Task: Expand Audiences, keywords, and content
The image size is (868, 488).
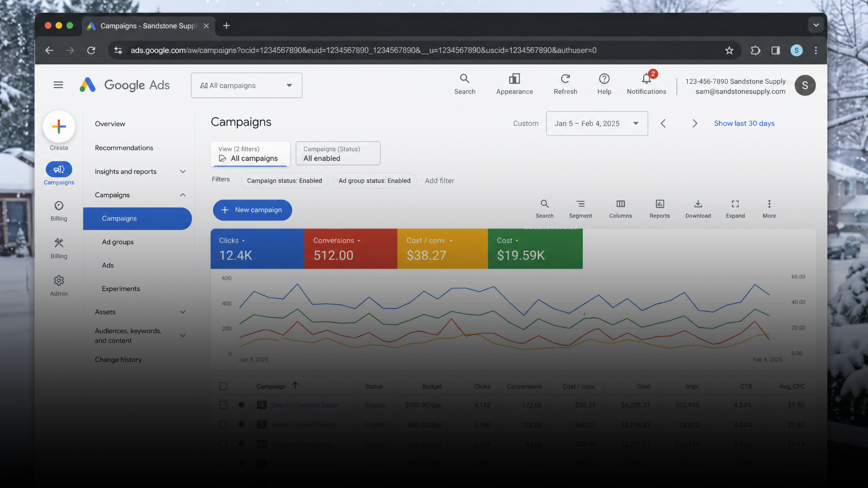Action: (183, 336)
